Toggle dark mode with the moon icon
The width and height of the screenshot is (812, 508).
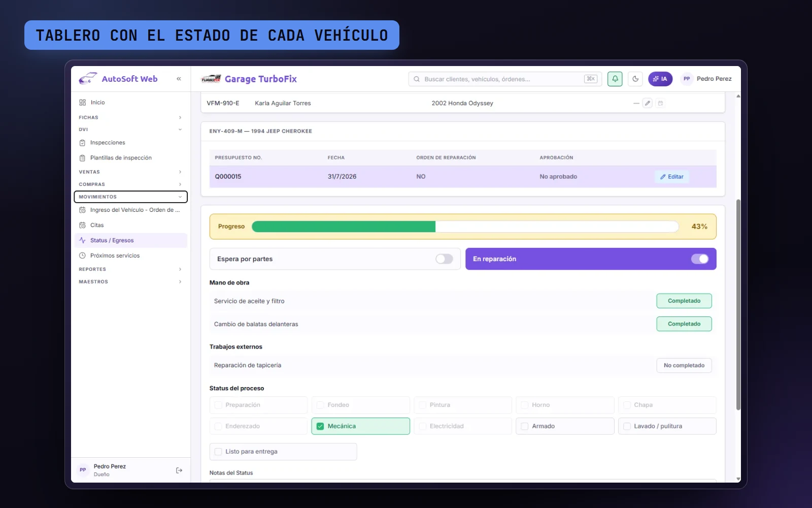[x=635, y=79]
